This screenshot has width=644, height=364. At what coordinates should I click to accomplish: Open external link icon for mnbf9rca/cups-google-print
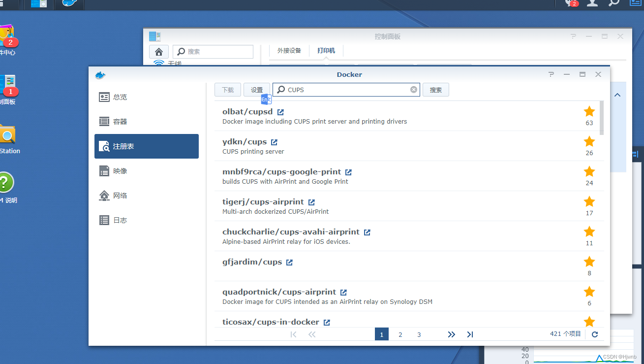349,172
